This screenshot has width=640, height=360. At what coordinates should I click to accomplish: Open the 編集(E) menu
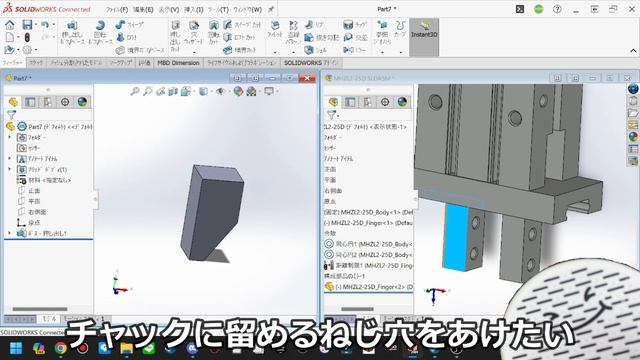click(x=143, y=9)
